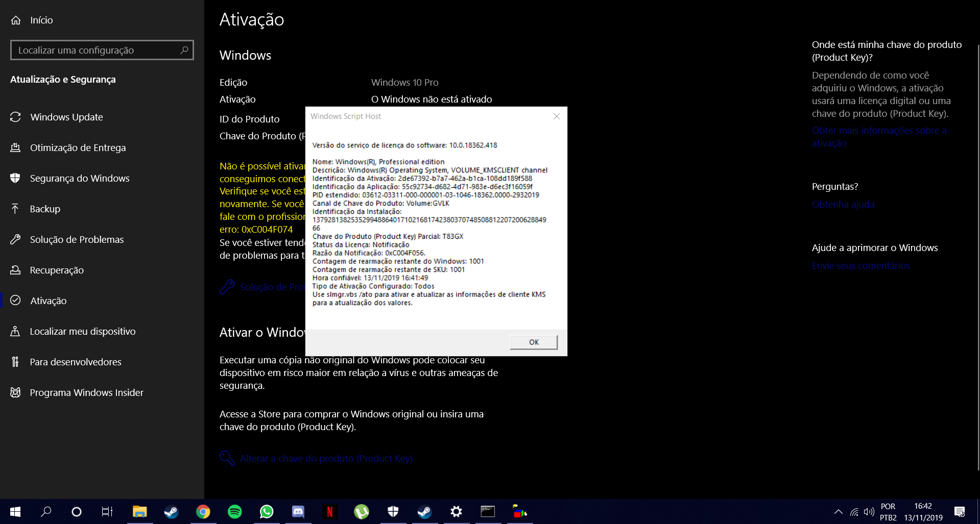Image resolution: width=980 pixels, height=524 pixels.
Task: Open File Explorer from taskbar
Action: coord(140,512)
